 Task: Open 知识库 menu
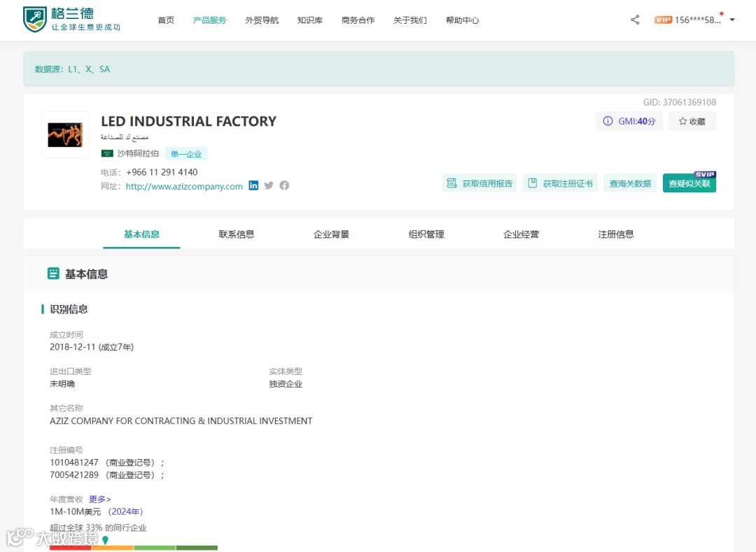[x=310, y=20]
